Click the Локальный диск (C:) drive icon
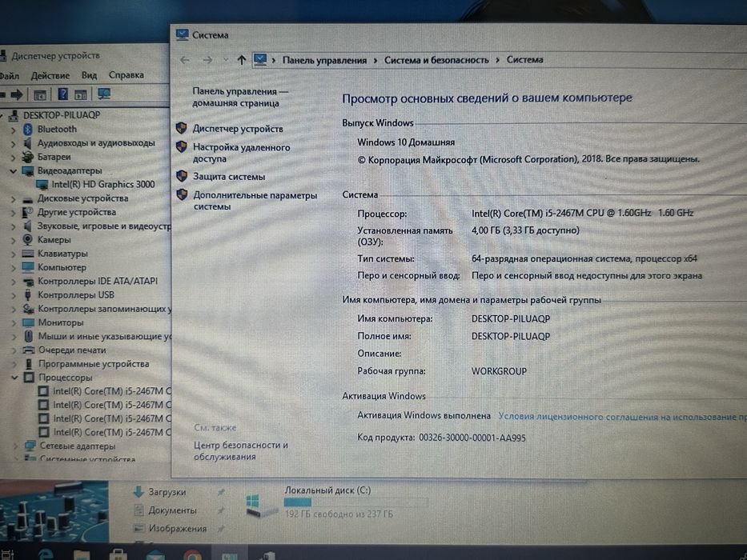This screenshot has width=747, height=560. point(262,506)
